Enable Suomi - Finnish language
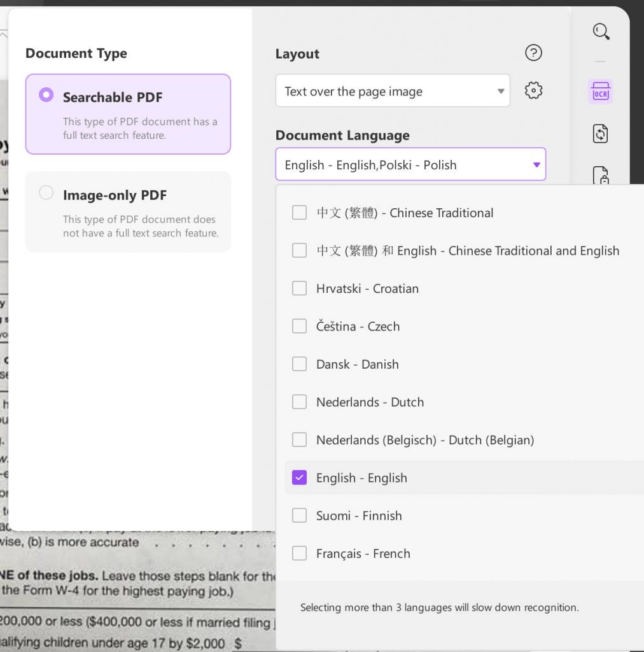The height and width of the screenshot is (652, 644). 299,515
